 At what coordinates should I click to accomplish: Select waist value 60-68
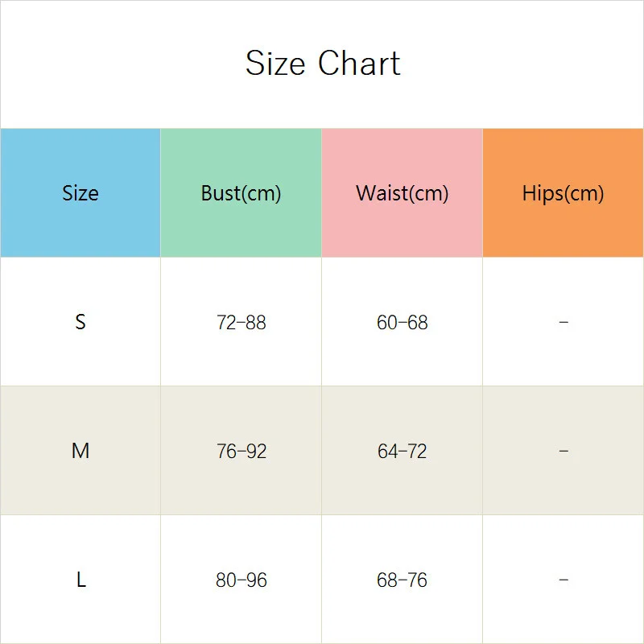pyautogui.click(x=402, y=323)
